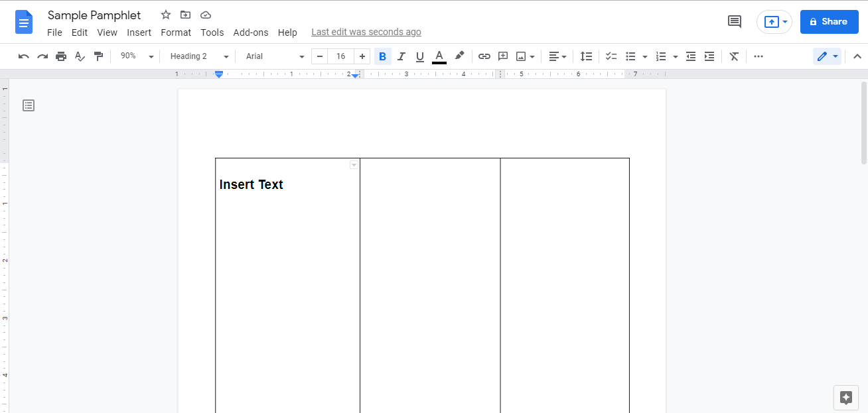Viewport: 868px width, 413px height.
Task: Open the comment history icon
Action: (734, 21)
